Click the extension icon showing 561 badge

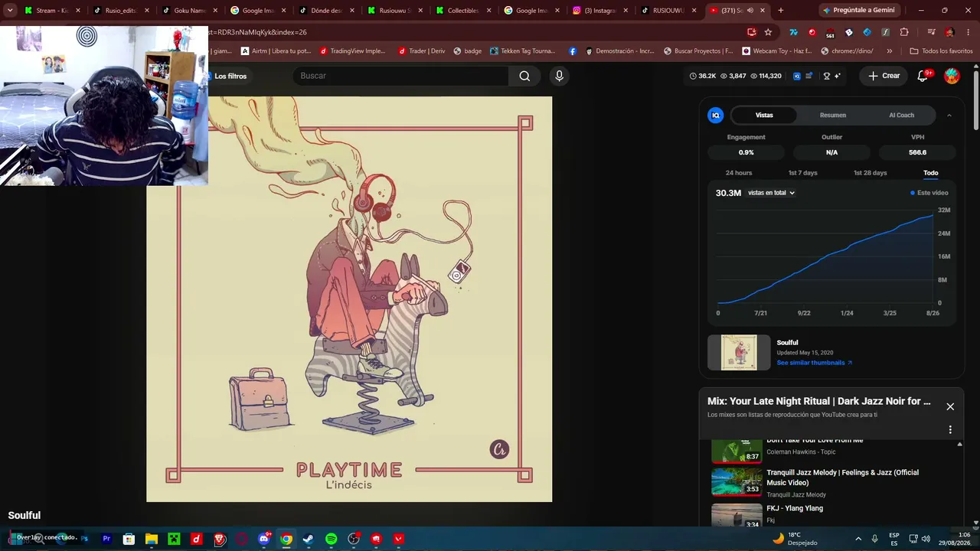coord(830,32)
